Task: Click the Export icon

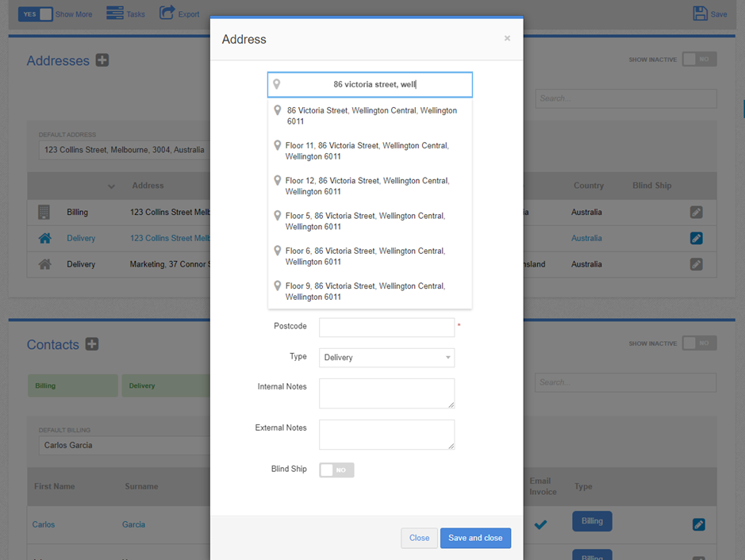Action: [167, 13]
